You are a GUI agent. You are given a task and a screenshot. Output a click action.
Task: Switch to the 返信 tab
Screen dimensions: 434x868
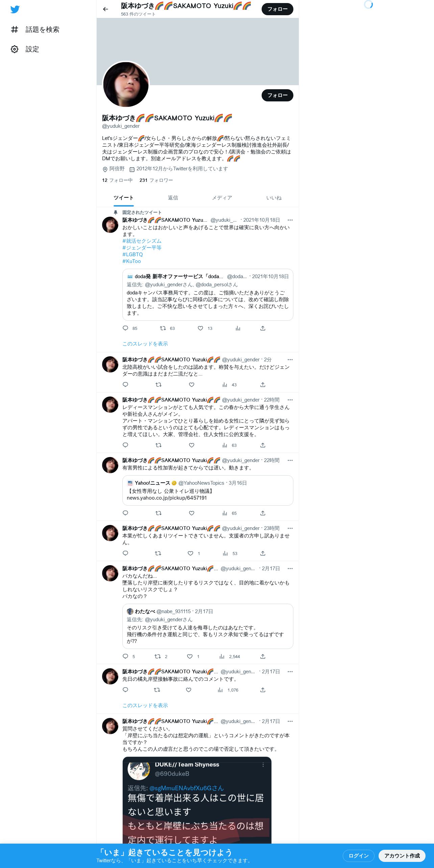tap(173, 198)
